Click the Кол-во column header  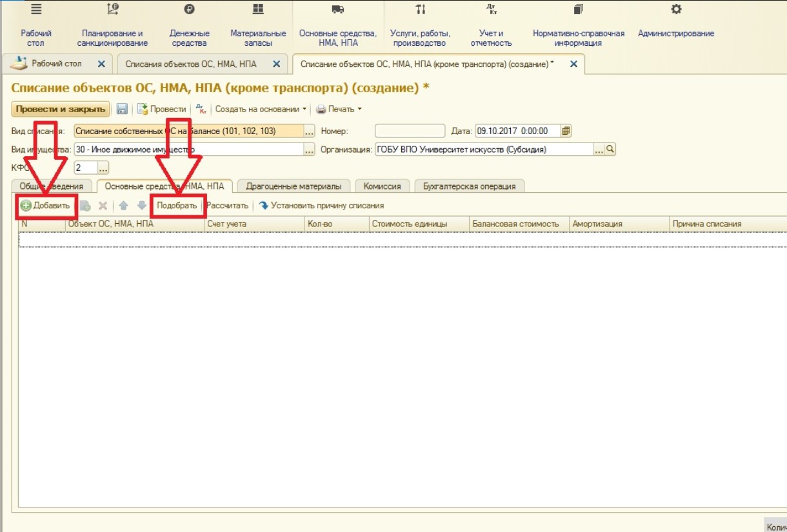point(337,224)
